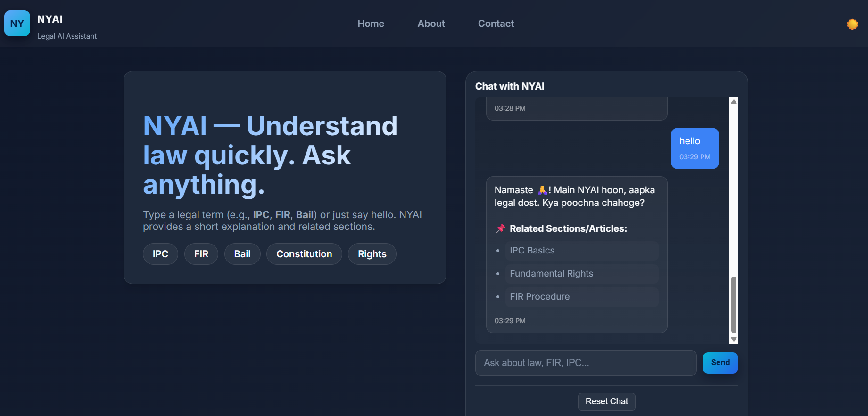868x416 pixels.
Task: Click the 'Legal AI Assistant' subtitle
Action: pos(67,36)
